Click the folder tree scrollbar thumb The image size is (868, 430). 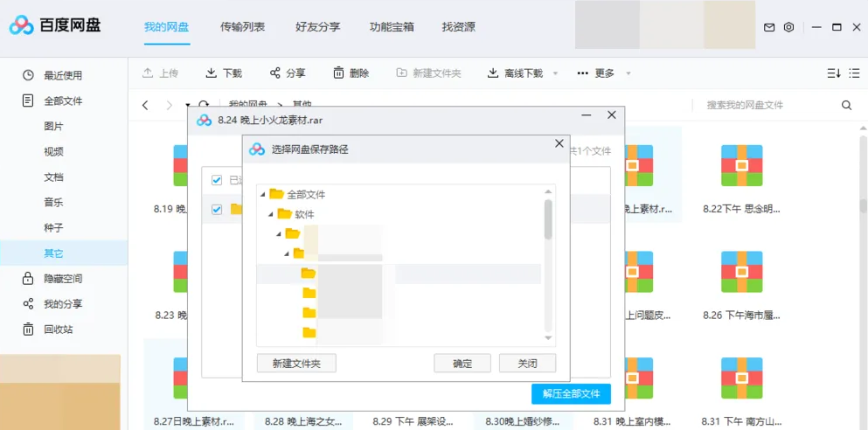point(549,219)
